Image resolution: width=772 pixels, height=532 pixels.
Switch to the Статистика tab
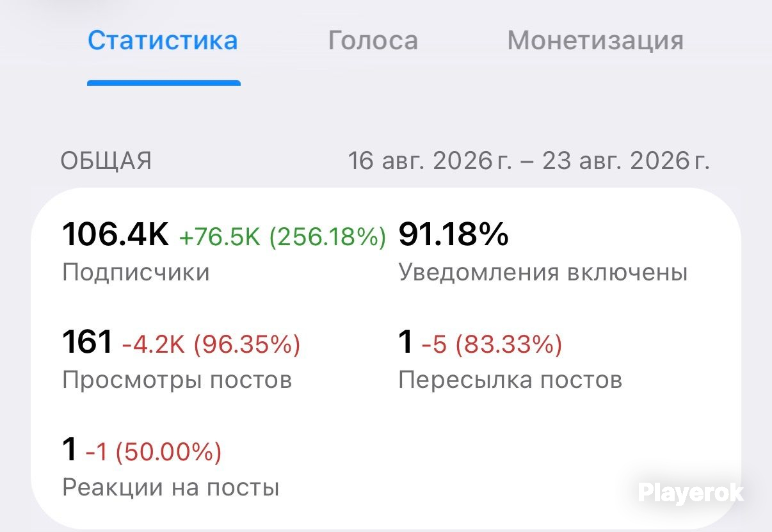[163, 41]
